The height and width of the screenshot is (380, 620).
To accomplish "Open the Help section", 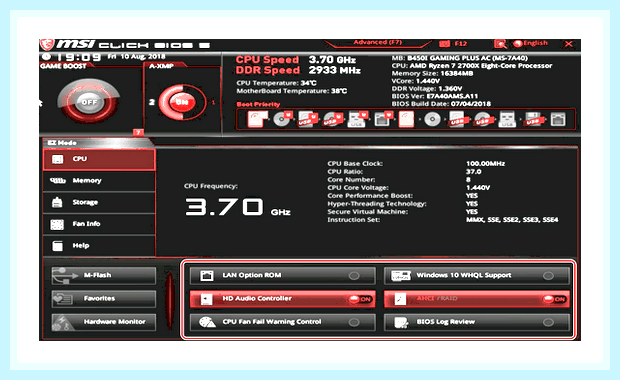I will click(99, 246).
